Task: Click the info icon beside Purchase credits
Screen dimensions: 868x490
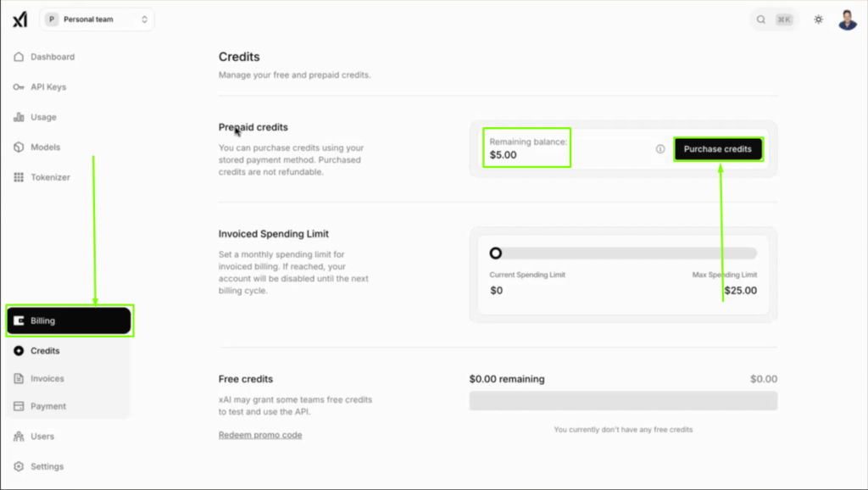Action: point(660,149)
